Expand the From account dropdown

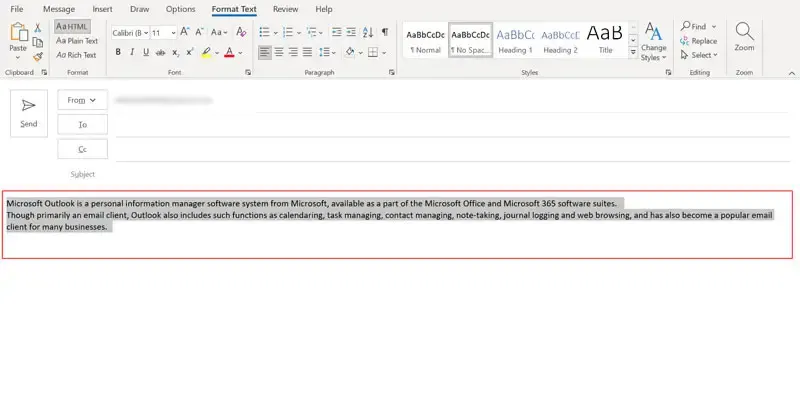[x=82, y=100]
